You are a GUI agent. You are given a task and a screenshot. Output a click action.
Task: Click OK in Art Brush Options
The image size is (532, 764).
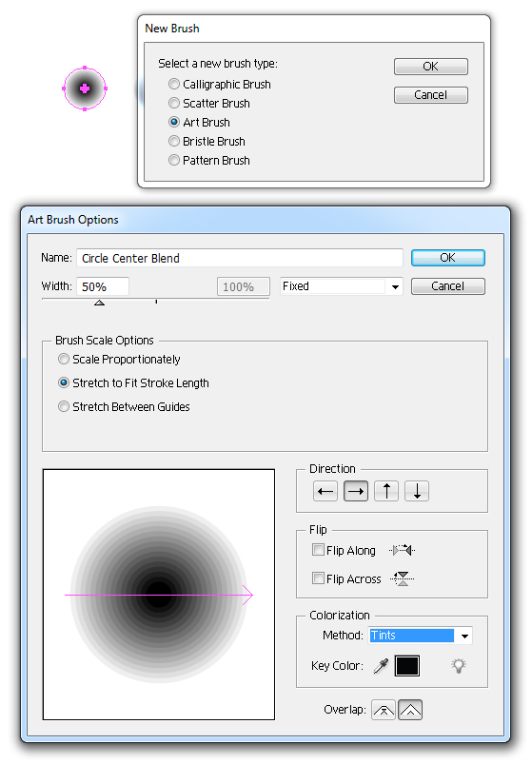point(447,258)
